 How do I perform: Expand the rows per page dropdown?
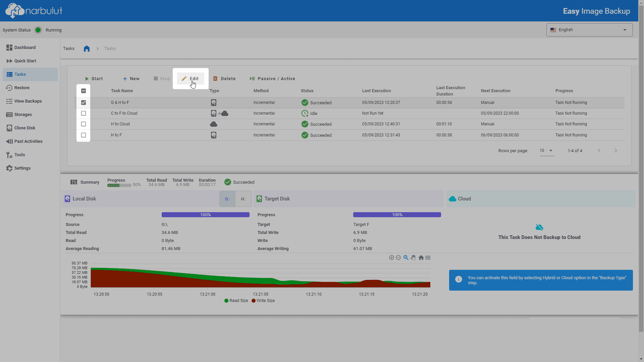(x=547, y=151)
